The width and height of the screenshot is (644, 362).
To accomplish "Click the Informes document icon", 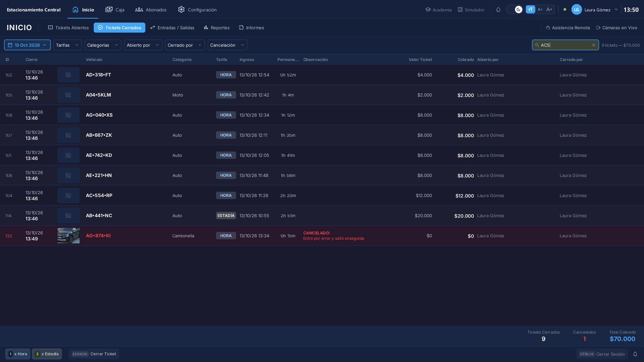I will [242, 28].
